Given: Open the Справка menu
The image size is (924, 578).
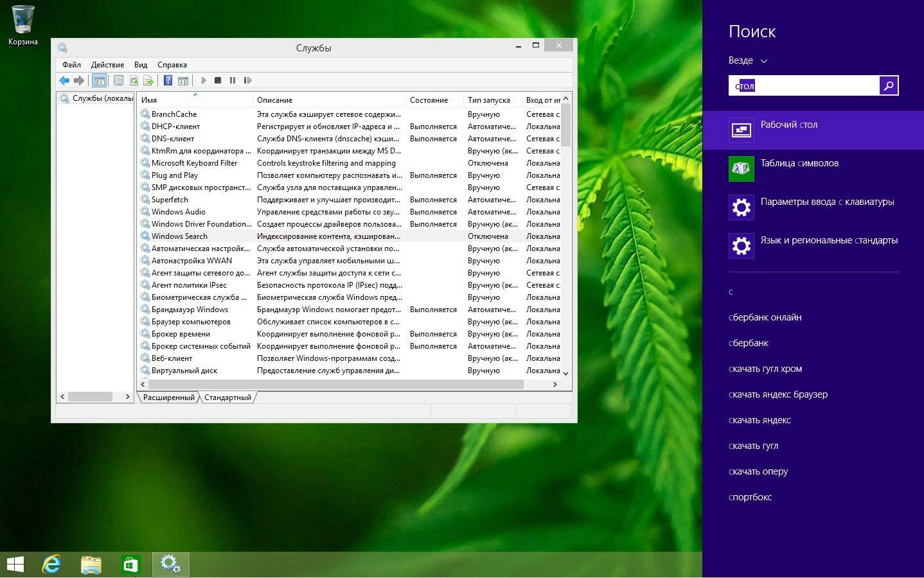Looking at the screenshot, I should coord(172,64).
